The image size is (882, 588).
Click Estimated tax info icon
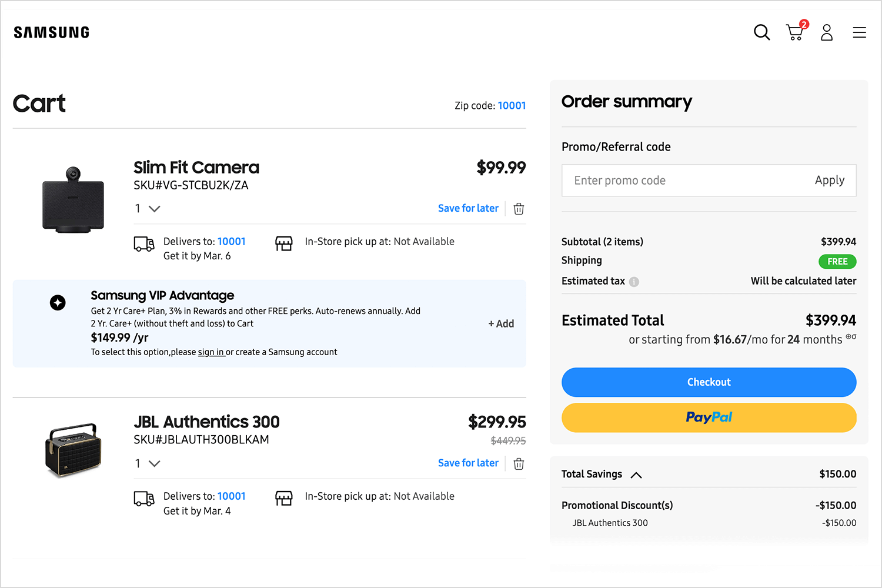(x=634, y=282)
